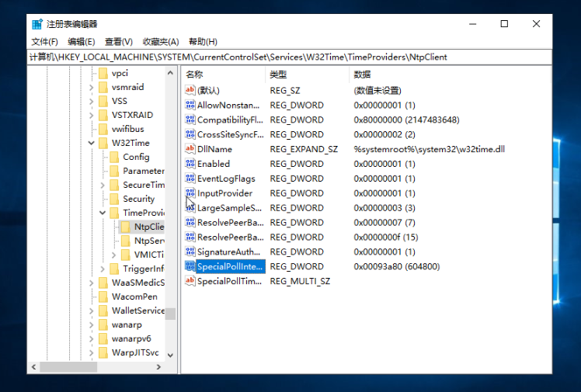Screen dimensions: 581x392
Task: Click the binary icon next to EventLogFlags
Action: tap(190, 179)
